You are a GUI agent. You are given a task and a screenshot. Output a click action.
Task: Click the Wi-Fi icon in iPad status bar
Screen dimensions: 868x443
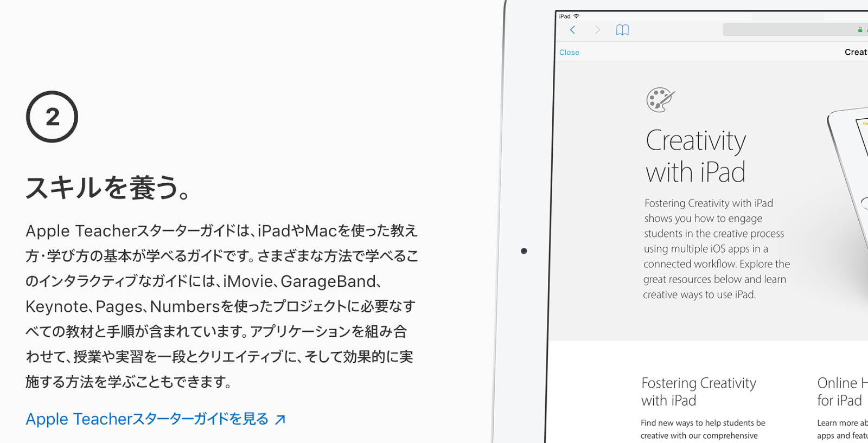pos(577,16)
